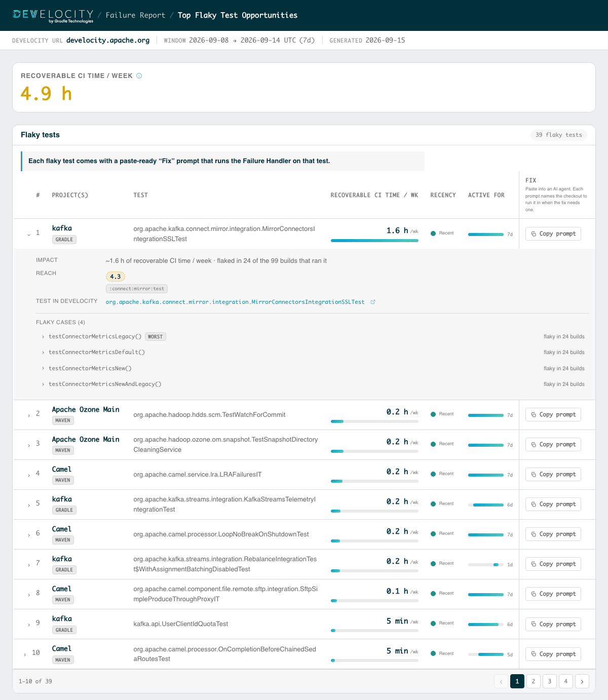Click Recent status dot in row 2
The image size is (608, 700).
point(433,414)
